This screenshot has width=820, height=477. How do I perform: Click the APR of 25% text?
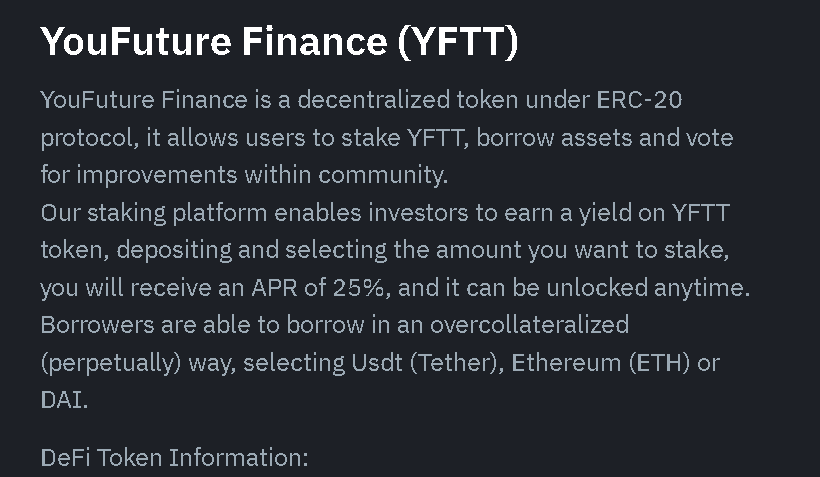coord(319,288)
